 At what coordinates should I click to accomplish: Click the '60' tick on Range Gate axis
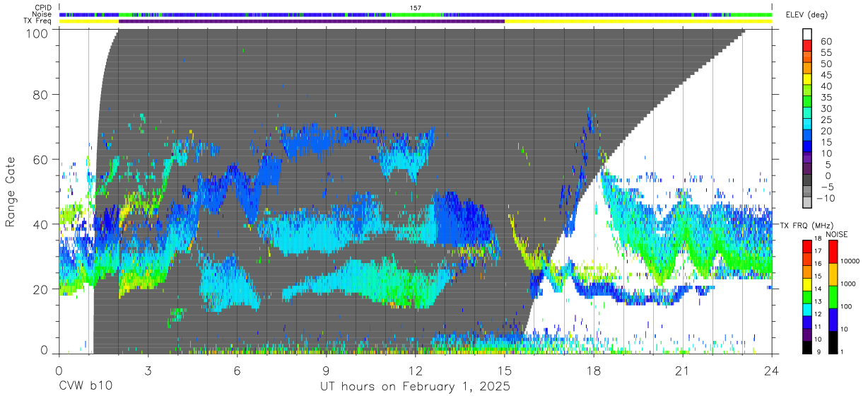pos(42,160)
